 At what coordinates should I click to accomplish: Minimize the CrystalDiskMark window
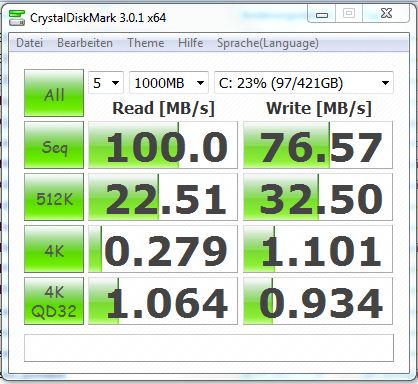point(322,14)
